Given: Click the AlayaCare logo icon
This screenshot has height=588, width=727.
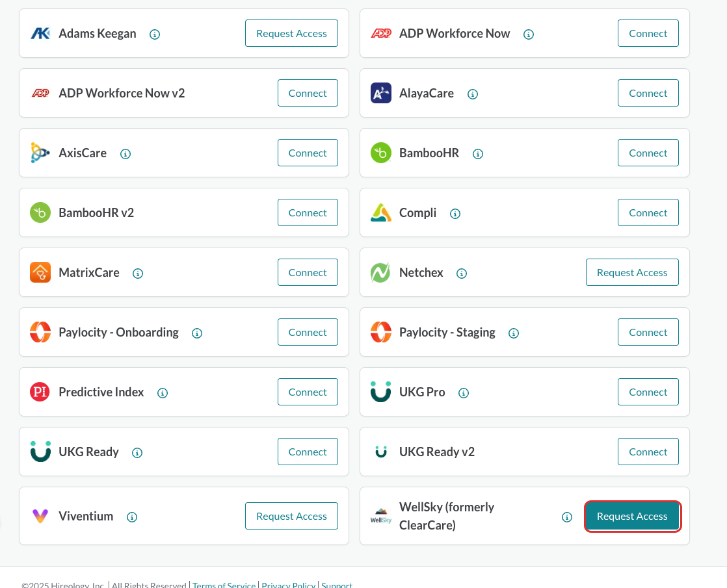Looking at the screenshot, I should pos(381,93).
